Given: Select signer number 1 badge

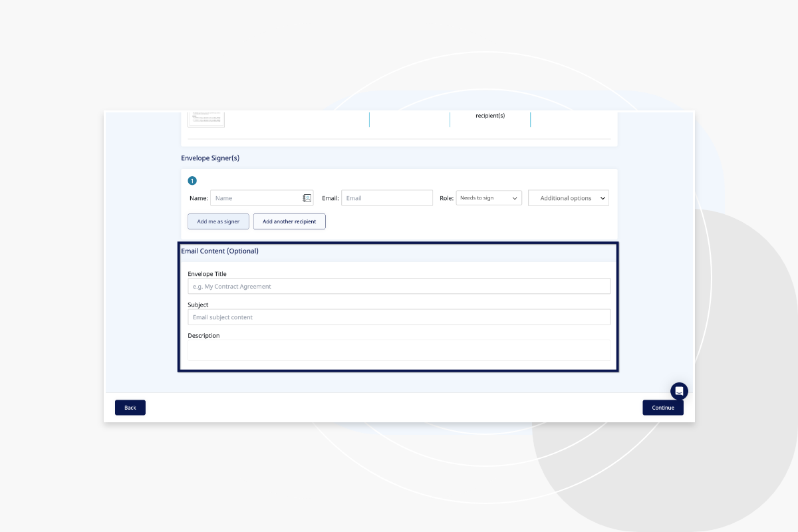Looking at the screenshot, I should click(192, 180).
